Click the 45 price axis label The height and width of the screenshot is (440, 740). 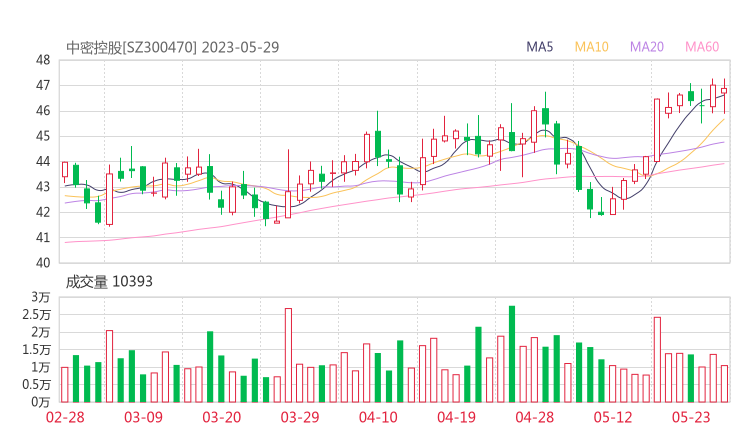[x=43, y=136]
